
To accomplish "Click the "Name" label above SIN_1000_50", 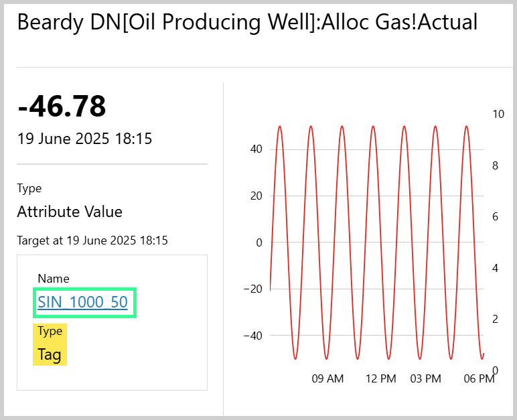I will [54, 279].
